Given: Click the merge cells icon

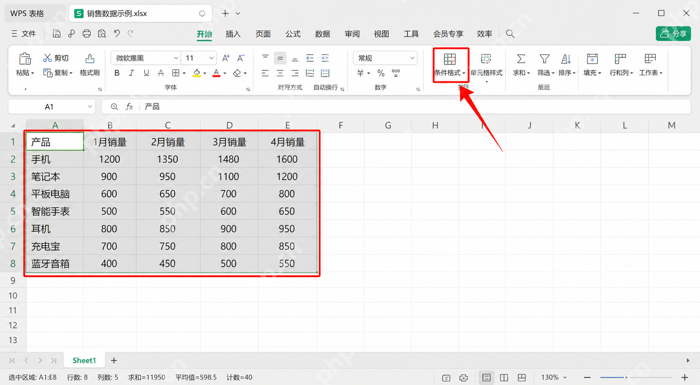Looking at the screenshot, I should coord(310,73).
